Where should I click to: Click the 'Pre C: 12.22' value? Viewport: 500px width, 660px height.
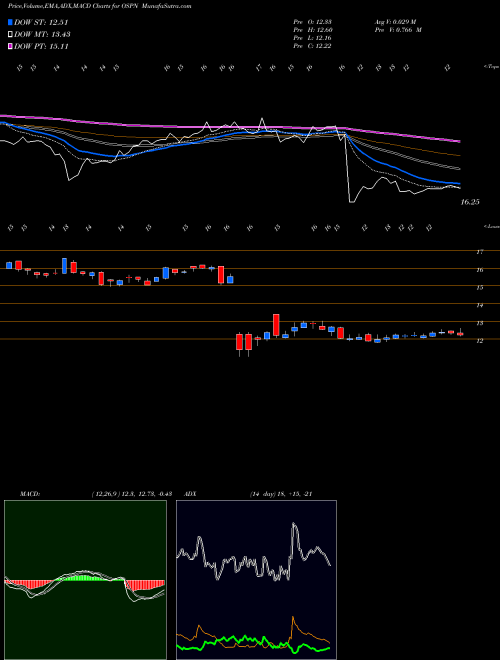point(312,46)
